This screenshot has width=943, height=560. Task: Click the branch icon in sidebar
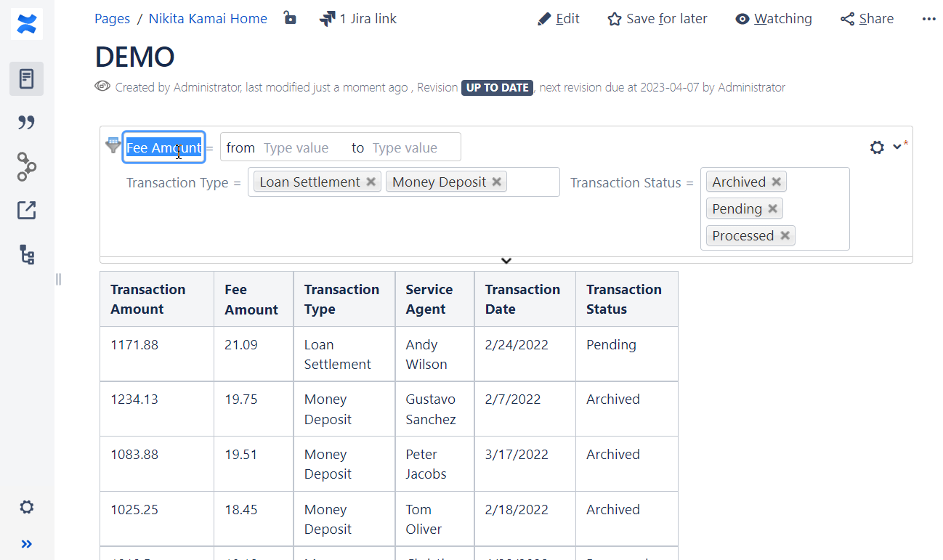tap(27, 166)
